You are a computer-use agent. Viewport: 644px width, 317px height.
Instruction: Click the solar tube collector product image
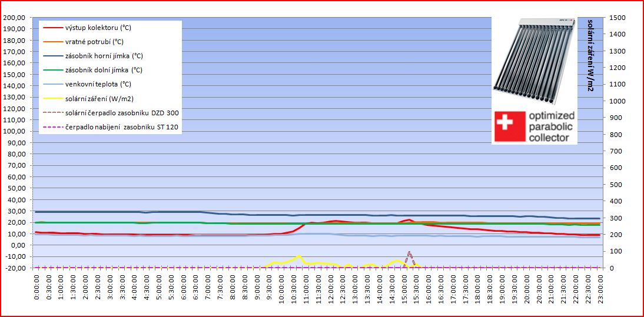click(534, 61)
